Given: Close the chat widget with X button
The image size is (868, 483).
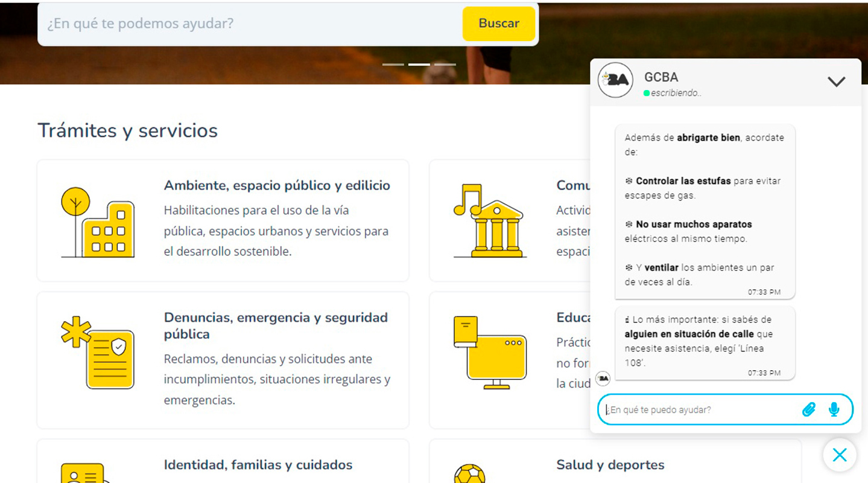Looking at the screenshot, I should tap(839, 455).
